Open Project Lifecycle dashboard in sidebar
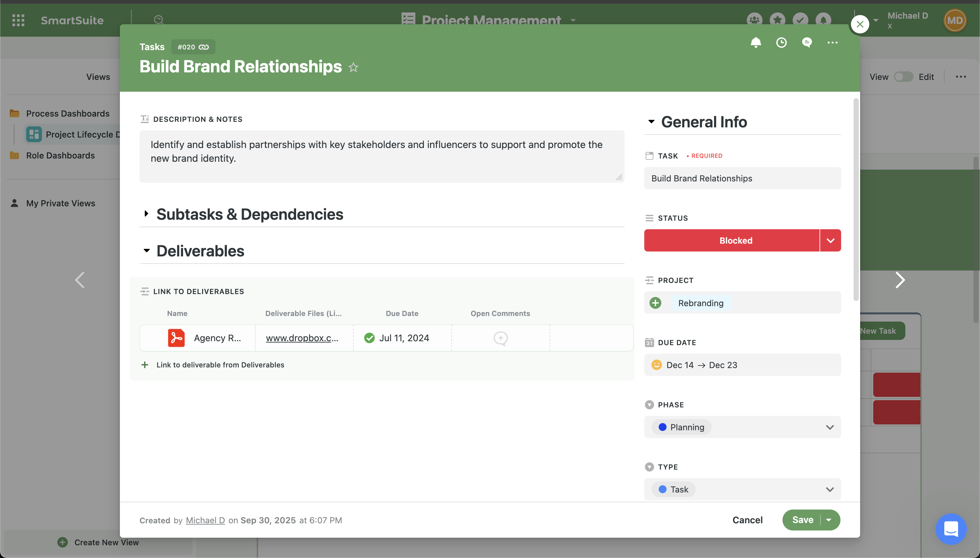Screen dimensions: 980x558 79,134
